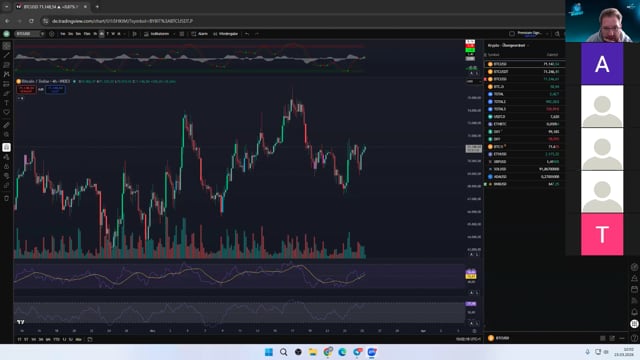Select the text annotation tool
The width and height of the screenshot is (640, 360).
pyautogui.click(x=7, y=103)
